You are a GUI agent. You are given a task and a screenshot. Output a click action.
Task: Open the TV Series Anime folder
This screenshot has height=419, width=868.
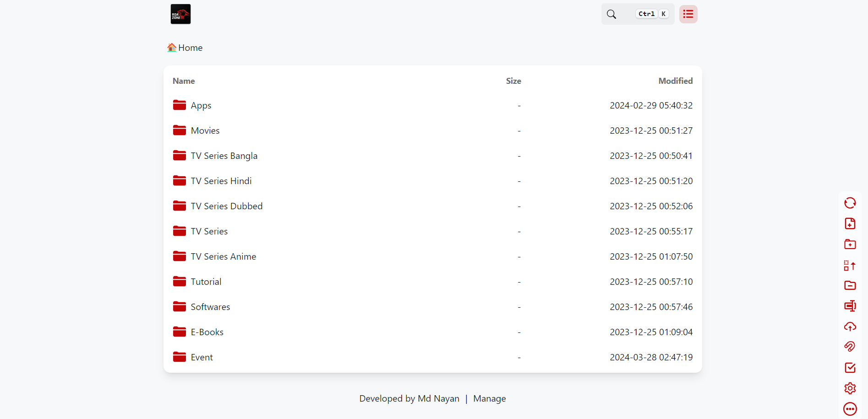point(223,257)
